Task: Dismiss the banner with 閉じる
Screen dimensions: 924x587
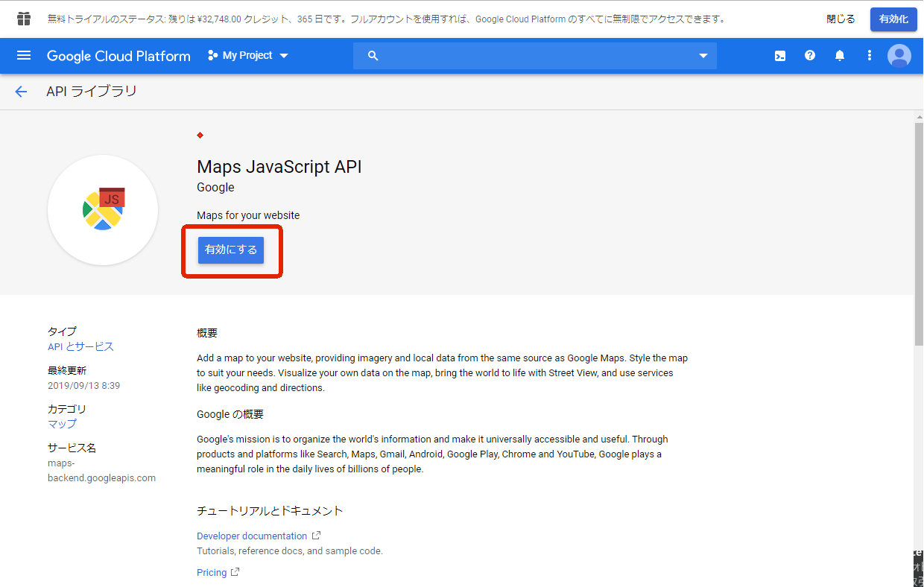Action: click(x=841, y=19)
